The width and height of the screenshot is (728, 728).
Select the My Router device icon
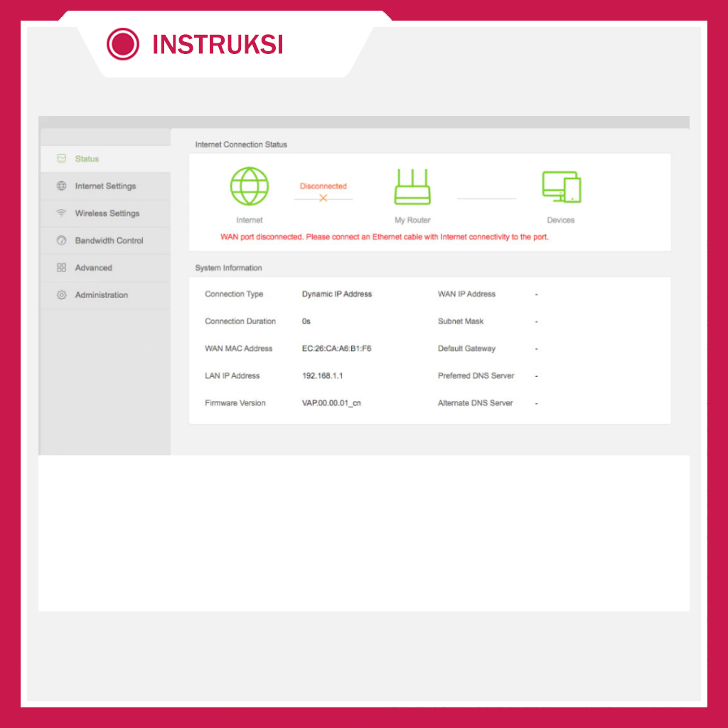[413, 187]
